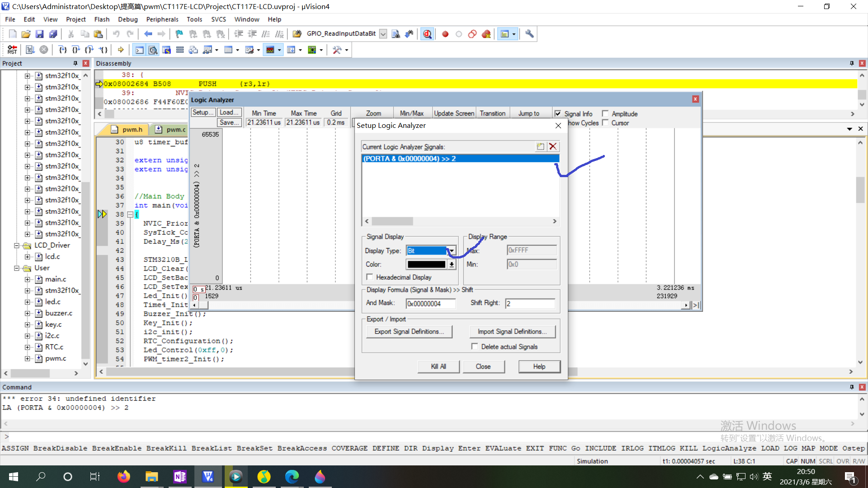Open the Display Type dropdown
The width and height of the screenshot is (868, 488).
[451, 251]
